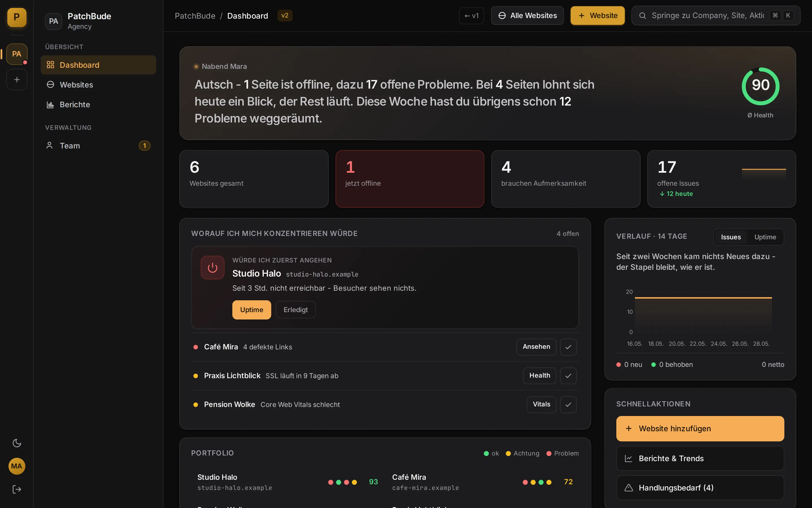The image size is (812, 508).
Task: Open the Café Mira portfolio entry
Action: 482,482
